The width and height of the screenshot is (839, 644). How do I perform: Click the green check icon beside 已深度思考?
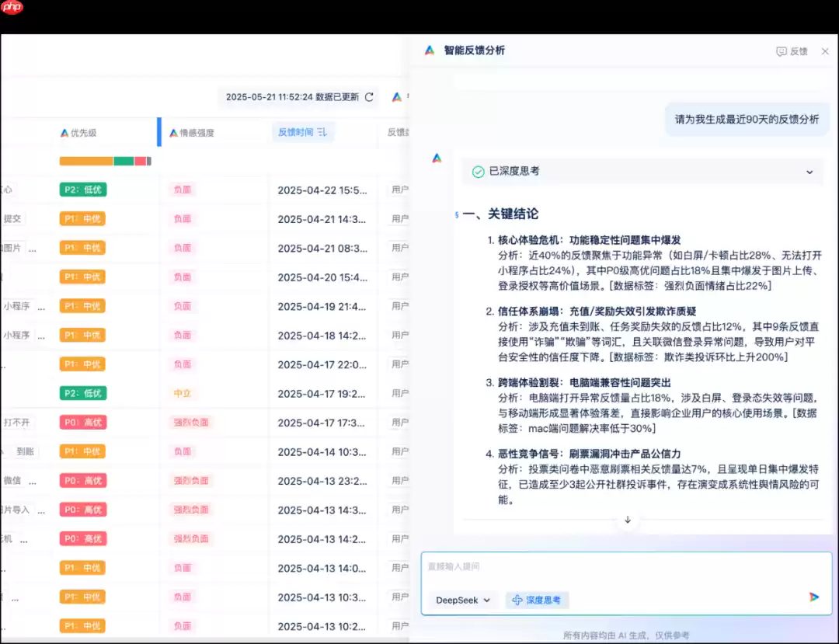tap(478, 172)
